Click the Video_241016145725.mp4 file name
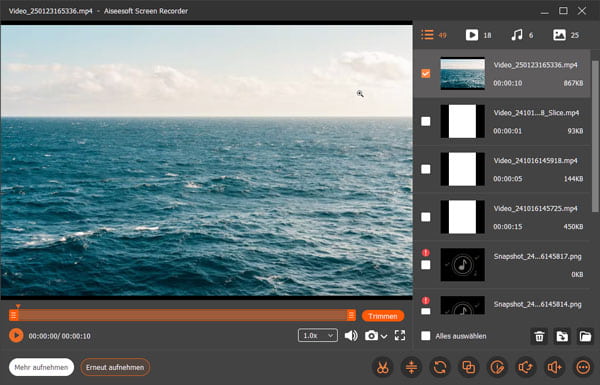The width and height of the screenshot is (600, 385). click(535, 209)
